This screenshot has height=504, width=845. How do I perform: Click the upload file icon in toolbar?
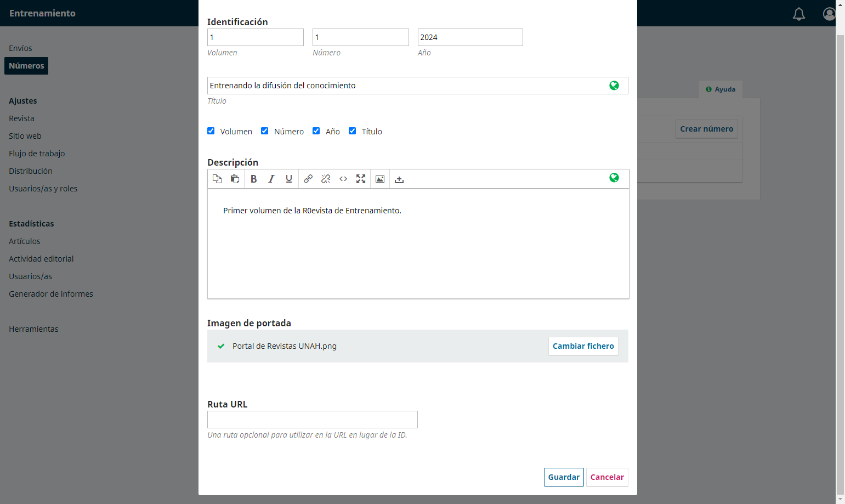(x=399, y=179)
